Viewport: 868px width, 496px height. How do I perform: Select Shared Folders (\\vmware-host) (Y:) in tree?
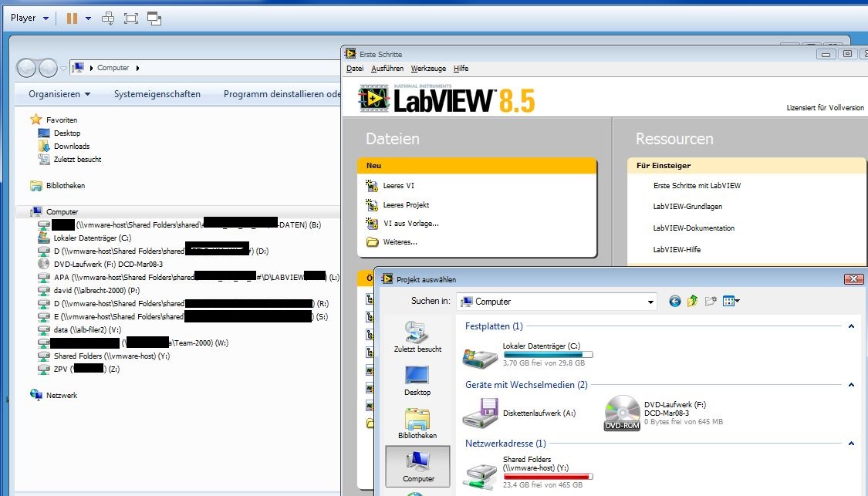click(x=104, y=356)
